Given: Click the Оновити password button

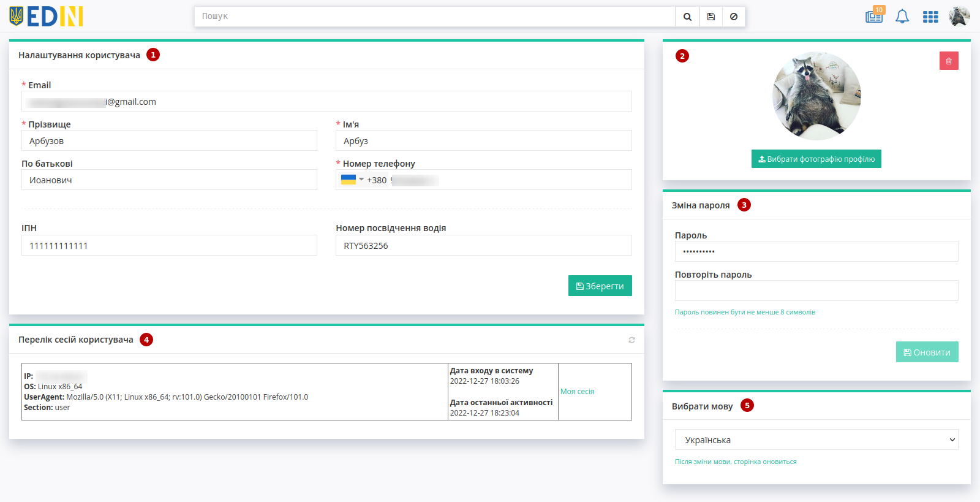Looking at the screenshot, I should point(927,352).
